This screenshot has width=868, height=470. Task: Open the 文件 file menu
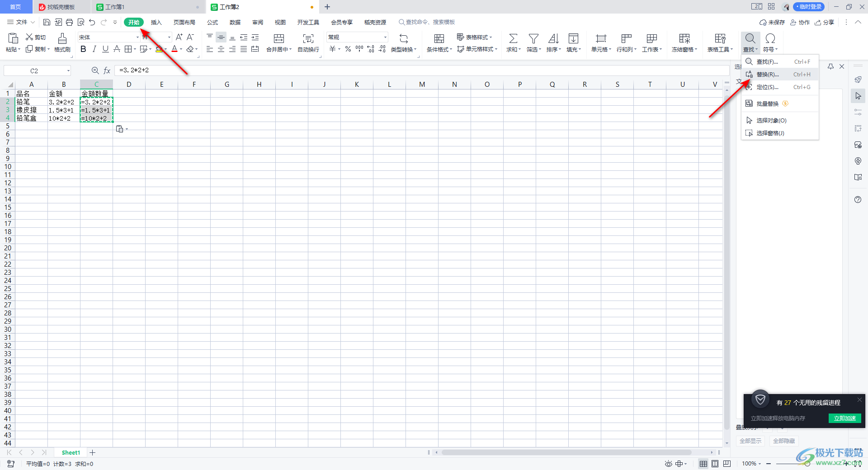pos(20,22)
